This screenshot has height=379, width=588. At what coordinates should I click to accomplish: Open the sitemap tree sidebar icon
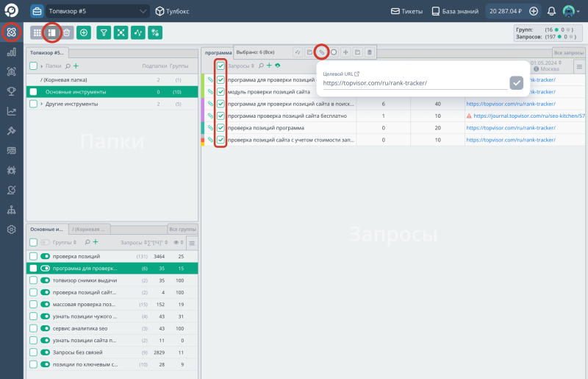[11, 210]
